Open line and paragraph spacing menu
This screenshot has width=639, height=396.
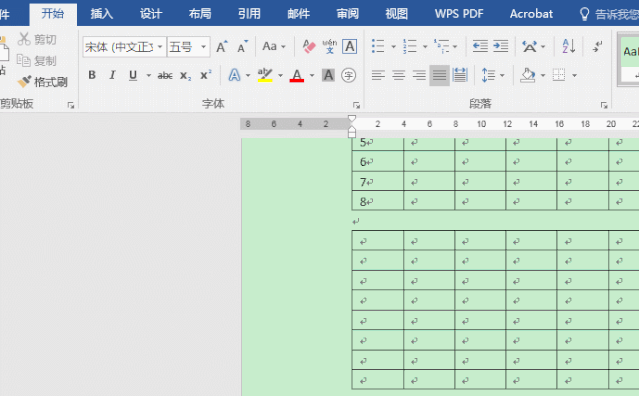click(492, 75)
